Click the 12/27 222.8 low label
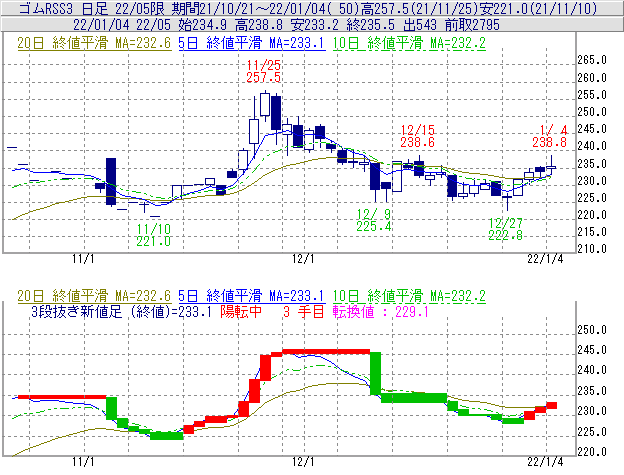 pos(505,229)
